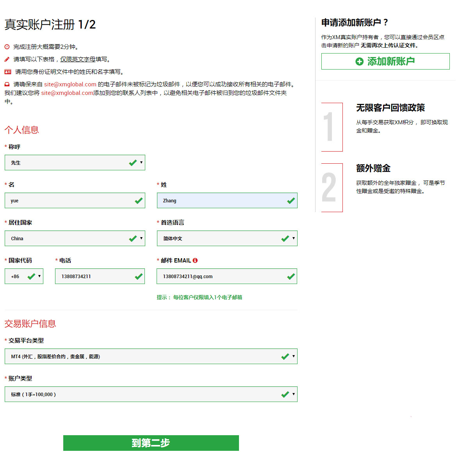Click the green checkmark in the 居住国家 field
The width and height of the screenshot is (476, 452).
133,239
